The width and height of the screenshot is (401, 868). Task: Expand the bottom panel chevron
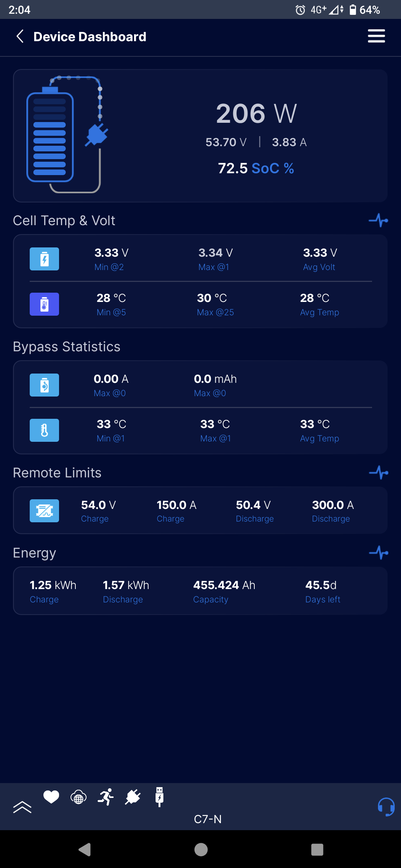(x=22, y=807)
